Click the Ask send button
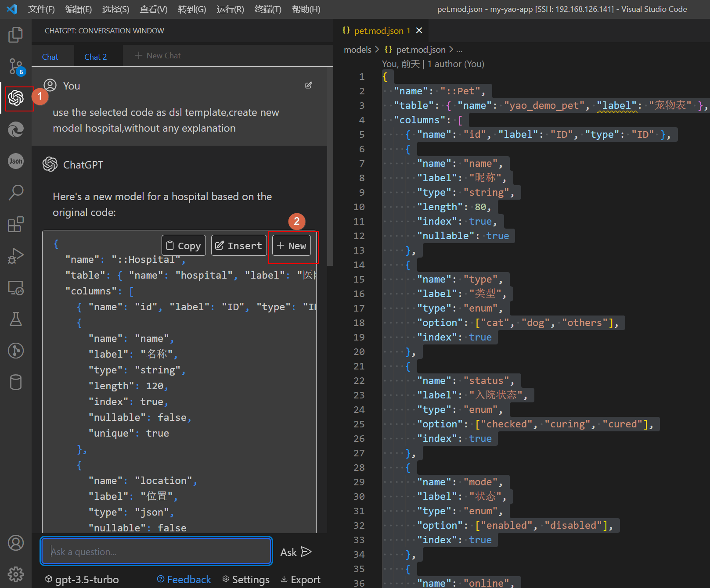The width and height of the screenshot is (710, 588). point(296,552)
